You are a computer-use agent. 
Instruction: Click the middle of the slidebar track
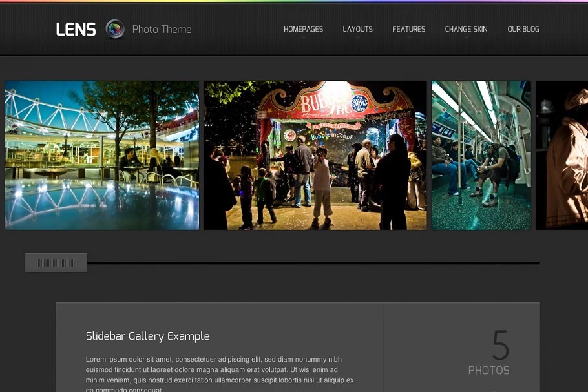click(x=313, y=263)
